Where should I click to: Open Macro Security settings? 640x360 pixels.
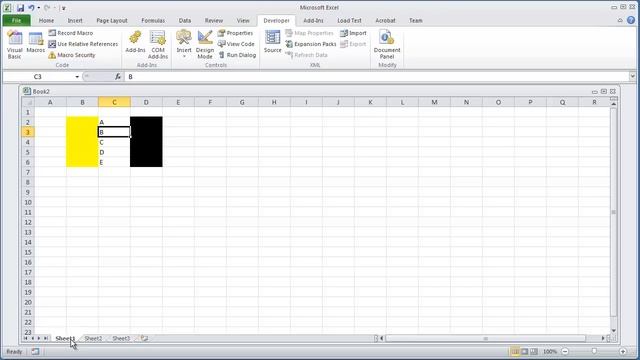point(72,55)
